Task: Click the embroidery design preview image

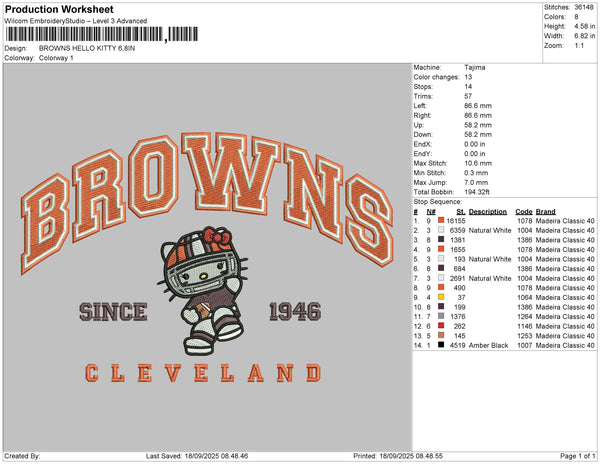Action: click(207, 257)
